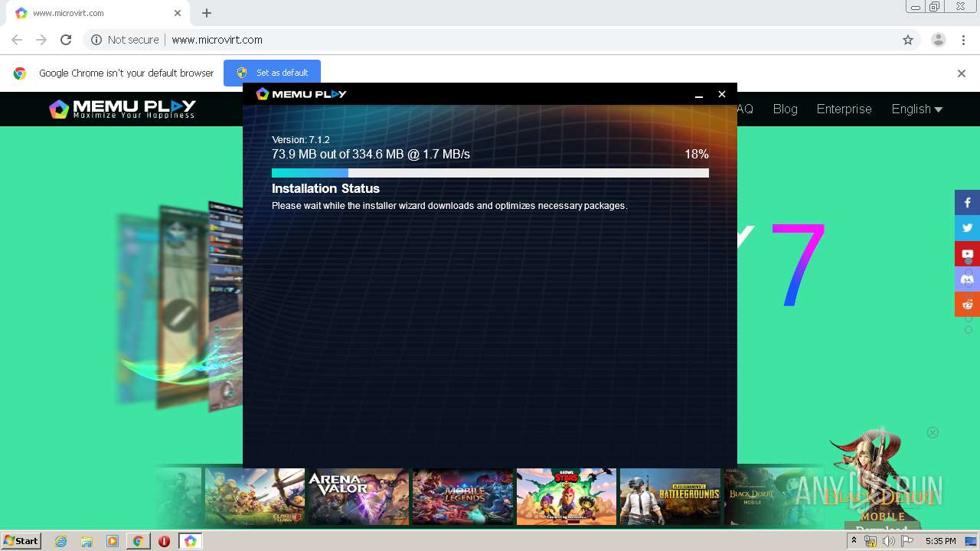Dismiss the default browser notification bar
Viewport: 980px width, 551px height.
pyautogui.click(x=962, y=73)
